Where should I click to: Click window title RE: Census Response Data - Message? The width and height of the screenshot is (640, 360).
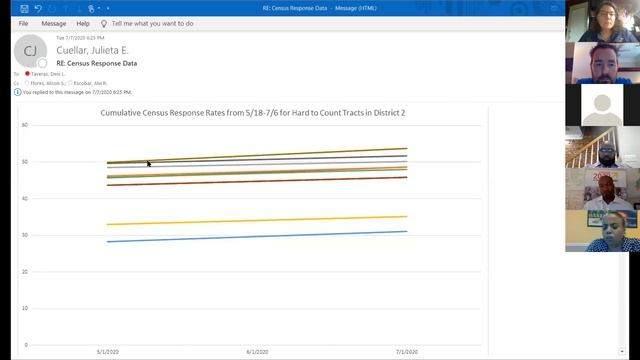coord(320,8)
